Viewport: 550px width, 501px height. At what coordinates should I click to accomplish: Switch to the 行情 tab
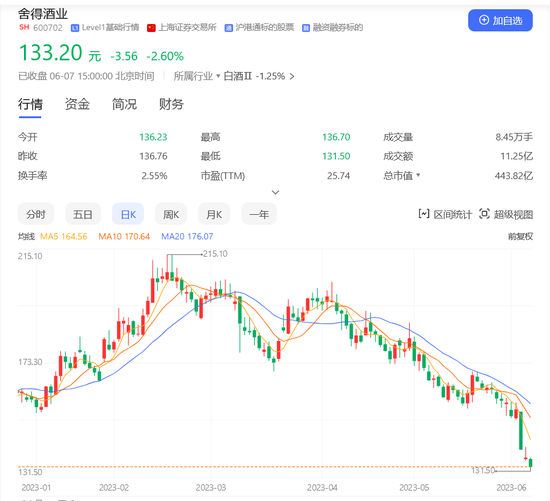click(x=30, y=105)
